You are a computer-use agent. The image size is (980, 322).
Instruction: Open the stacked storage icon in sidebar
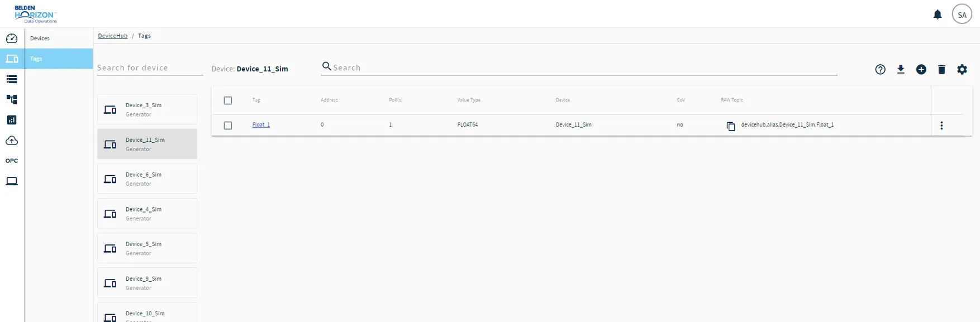click(12, 79)
